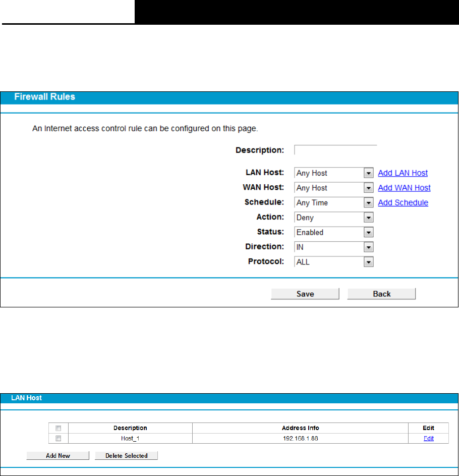Click the Firewall Rules panel title
Viewport: 459px width, 476px height.
click(x=44, y=97)
